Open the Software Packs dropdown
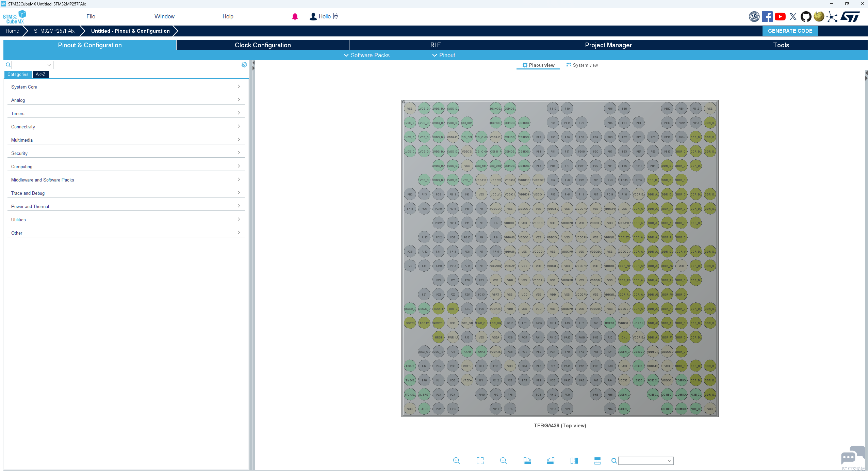Image resolution: width=868 pixels, height=474 pixels. (366, 55)
